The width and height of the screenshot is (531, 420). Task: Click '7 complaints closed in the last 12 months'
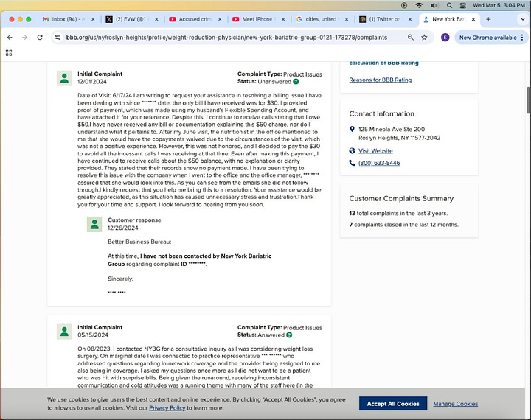click(403, 225)
